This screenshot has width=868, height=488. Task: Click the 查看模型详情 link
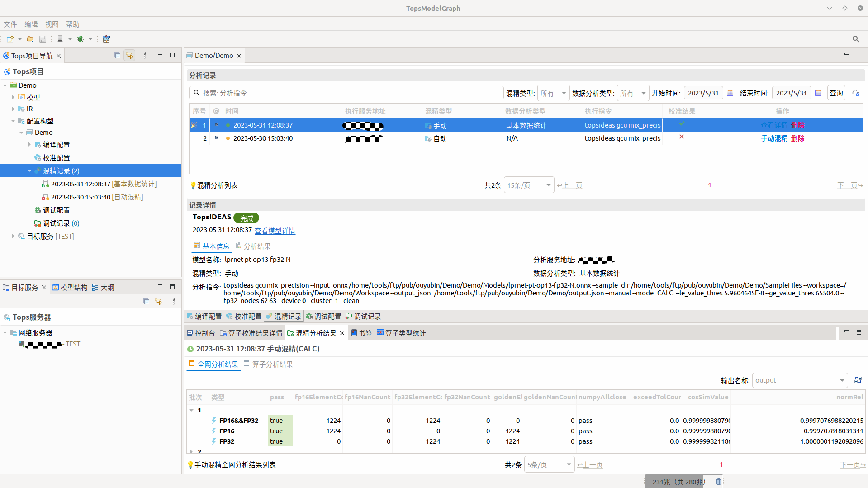click(275, 231)
